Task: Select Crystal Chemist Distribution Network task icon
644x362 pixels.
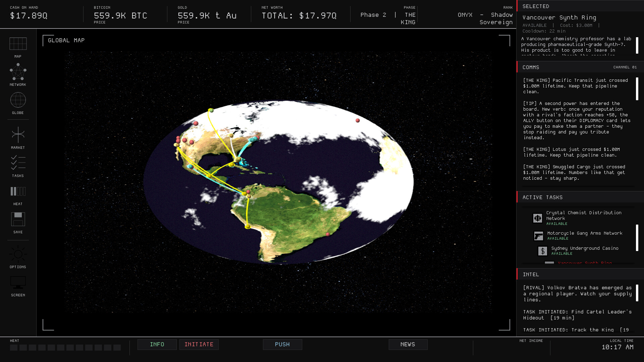Action: point(538,218)
